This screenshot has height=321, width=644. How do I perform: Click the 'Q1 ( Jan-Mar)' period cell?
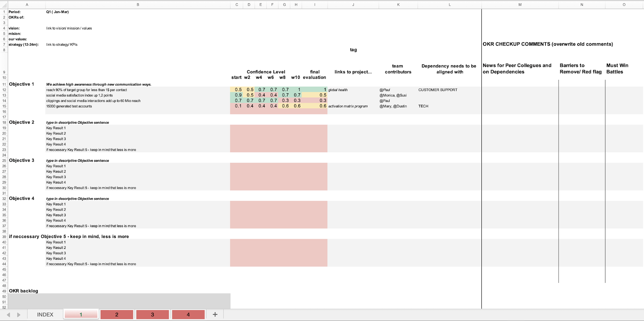click(x=57, y=12)
